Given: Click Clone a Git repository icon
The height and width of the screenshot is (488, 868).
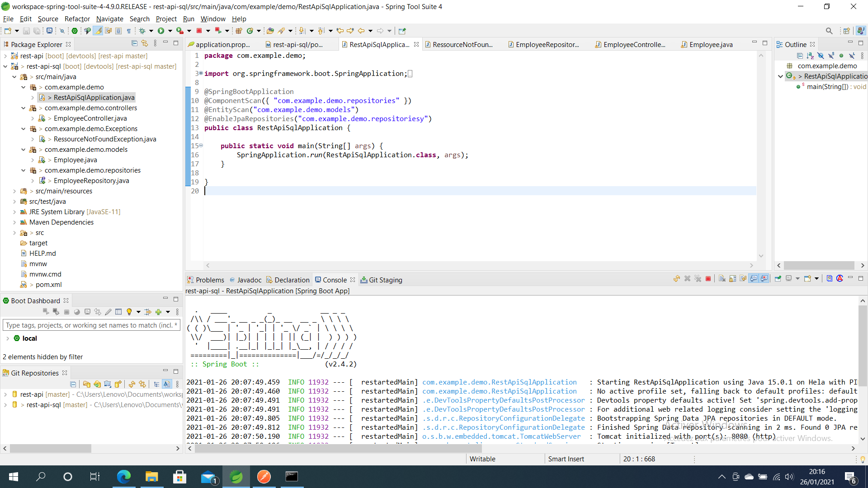Looking at the screenshot, I should tap(97, 384).
